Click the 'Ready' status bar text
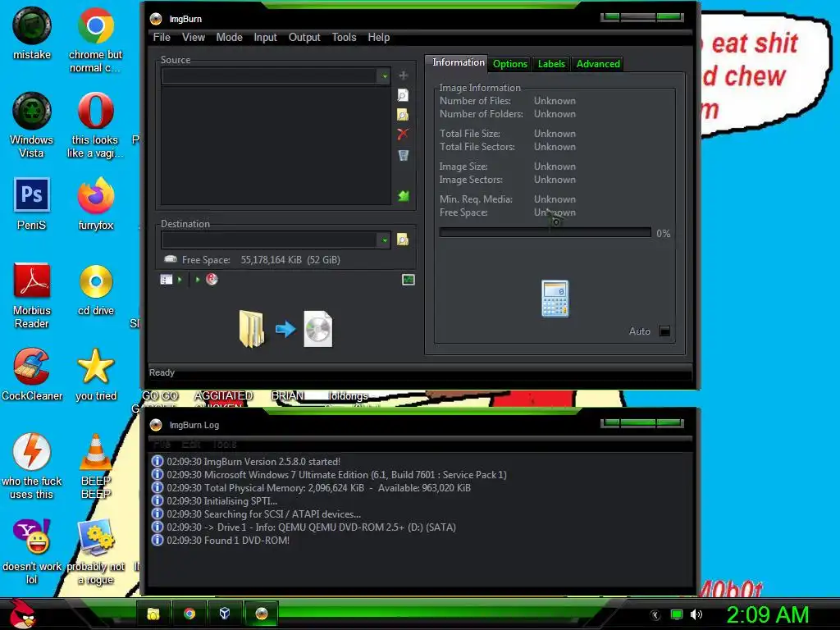This screenshot has height=630, width=840. pos(162,372)
